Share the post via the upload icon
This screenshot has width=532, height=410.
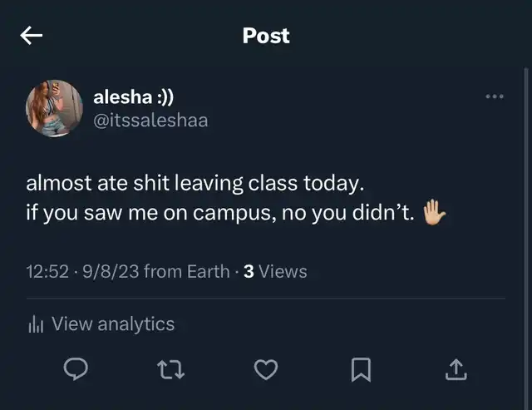pyautogui.click(x=456, y=369)
